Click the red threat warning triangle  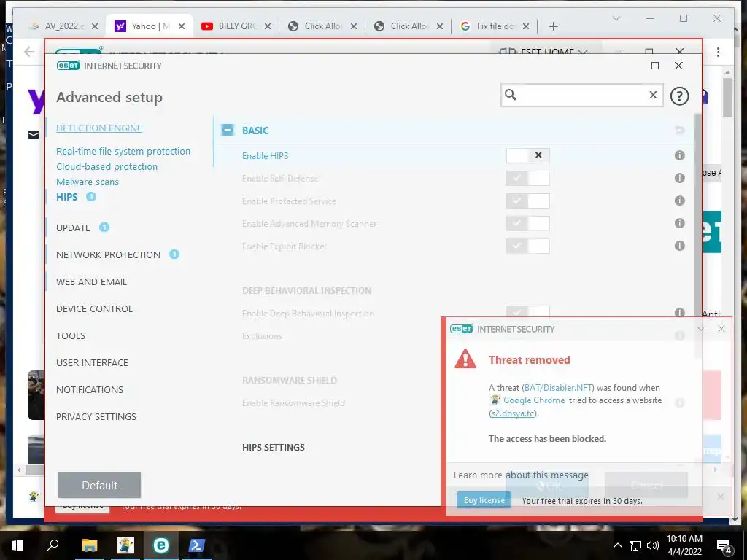point(465,359)
